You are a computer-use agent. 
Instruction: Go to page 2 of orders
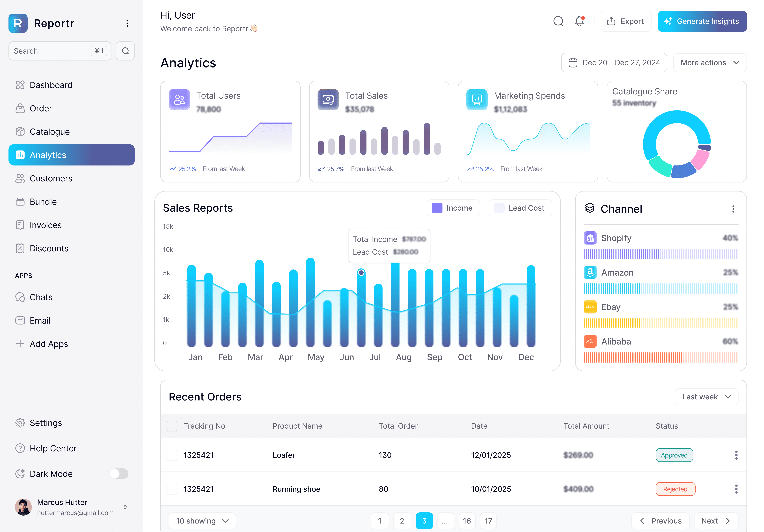[x=402, y=521]
